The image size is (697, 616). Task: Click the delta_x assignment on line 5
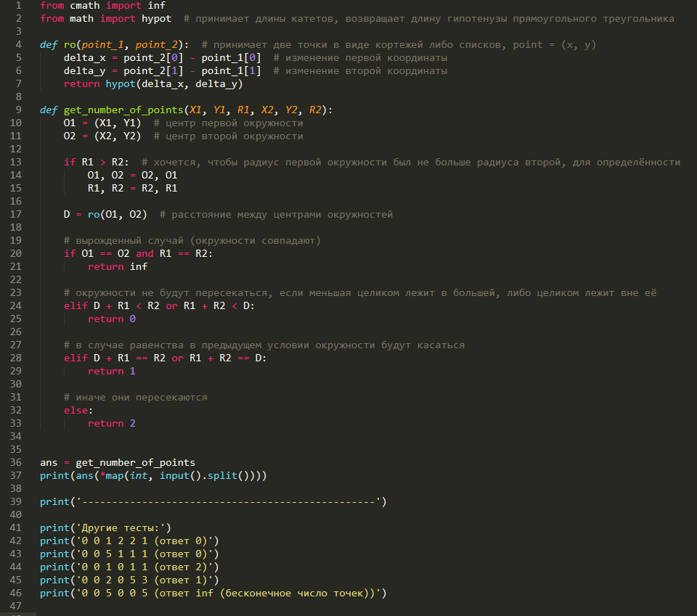click(x=84, y=58)
